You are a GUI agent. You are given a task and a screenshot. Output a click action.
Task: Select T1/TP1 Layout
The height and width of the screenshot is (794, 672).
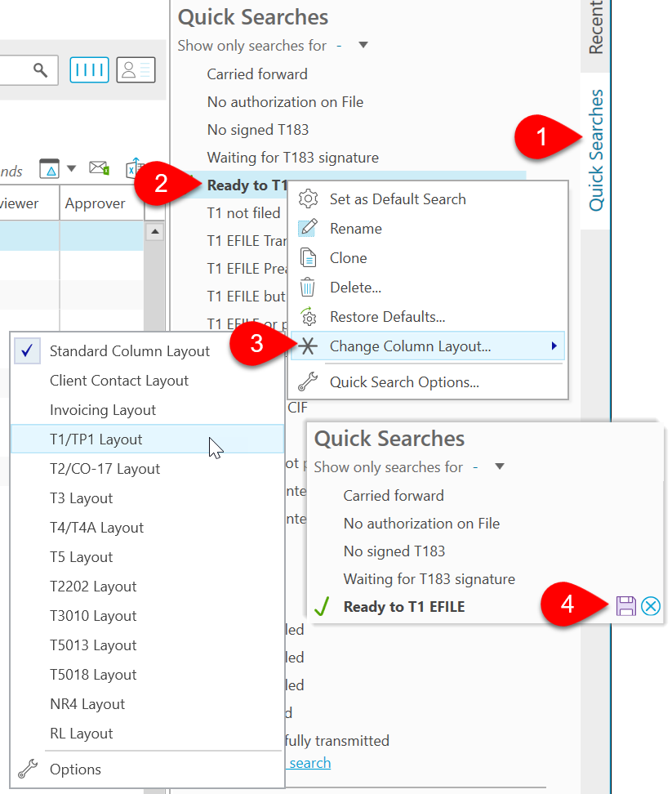147,439
